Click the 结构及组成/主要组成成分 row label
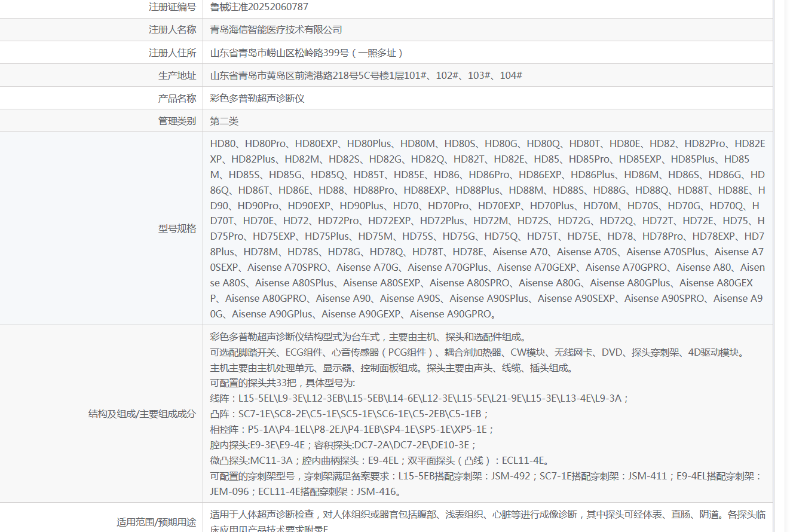This screenshot has height=532, width=790. (x=142, y=414)
